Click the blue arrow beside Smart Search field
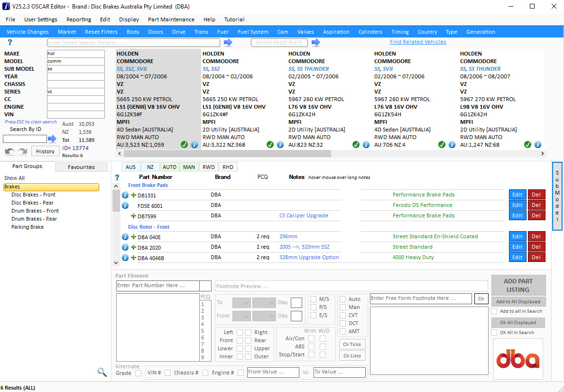 pyautogui.click(x=228, y=43)
